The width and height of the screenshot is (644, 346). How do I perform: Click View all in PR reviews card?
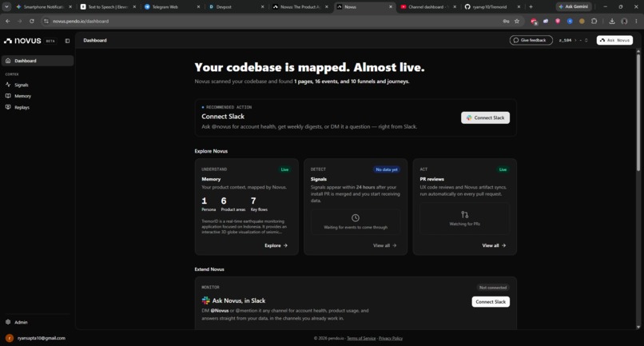coord(494,245)
